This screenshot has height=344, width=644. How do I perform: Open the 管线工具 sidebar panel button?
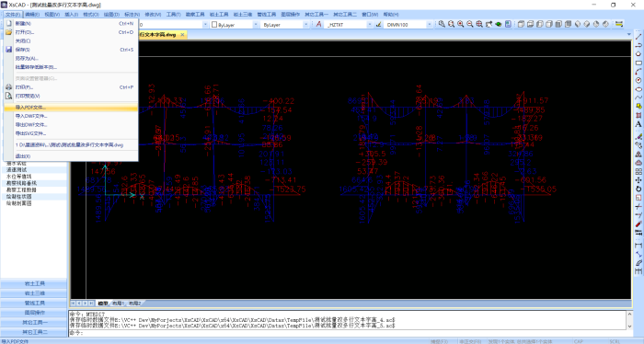[x=34, y=303]
